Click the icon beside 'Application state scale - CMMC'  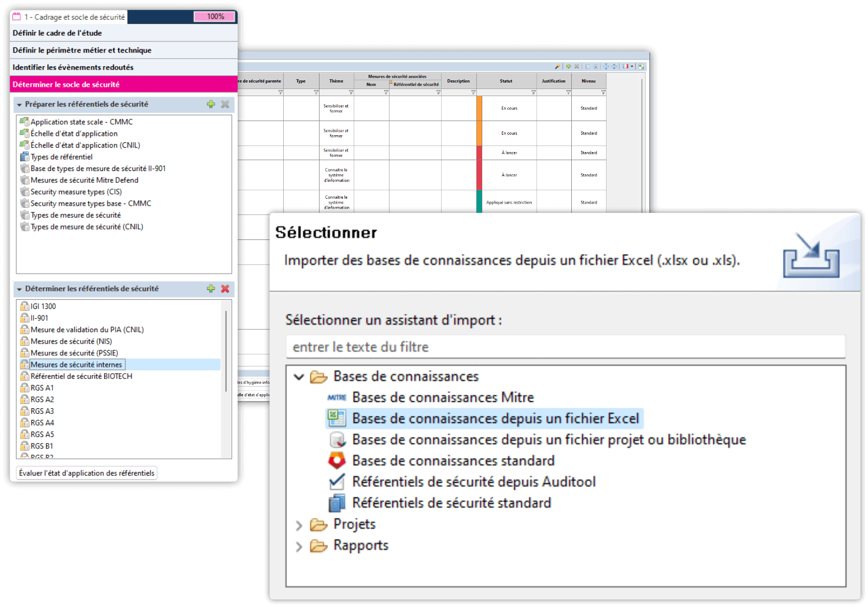click(x=24, y=122)
